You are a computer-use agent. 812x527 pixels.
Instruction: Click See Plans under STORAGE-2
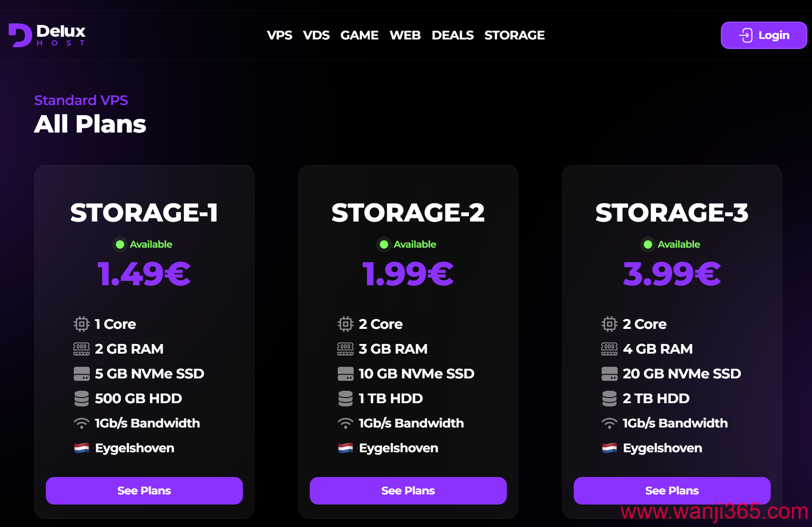pyautogui.click(x=408, y=491)
